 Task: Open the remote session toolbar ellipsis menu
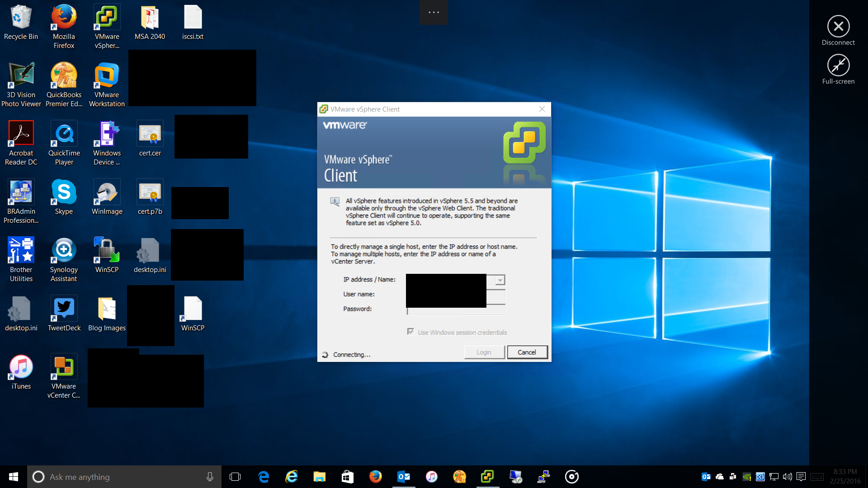(434, 12)
